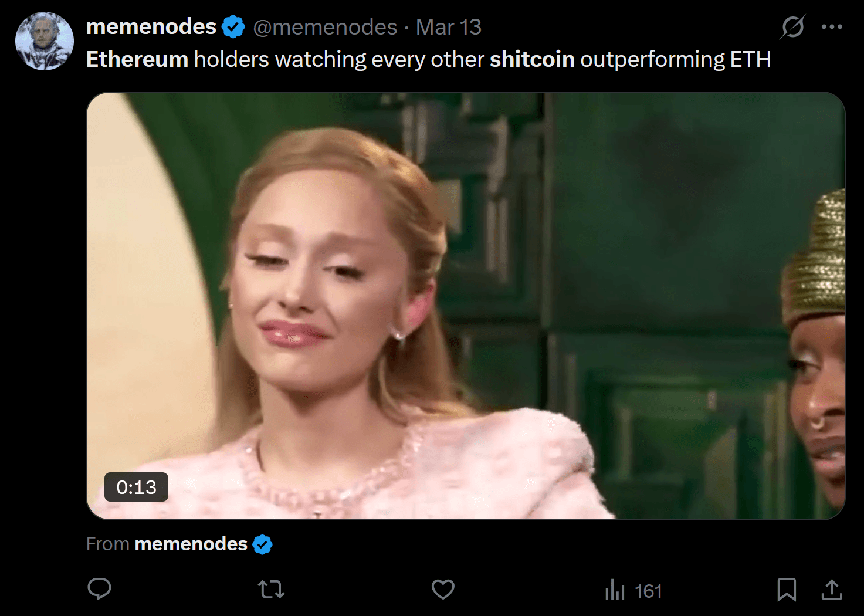Click the 0:13 video duration badge
Image resolution: width=864 pixels, height=616 pixels.
(x=136, y=487)
